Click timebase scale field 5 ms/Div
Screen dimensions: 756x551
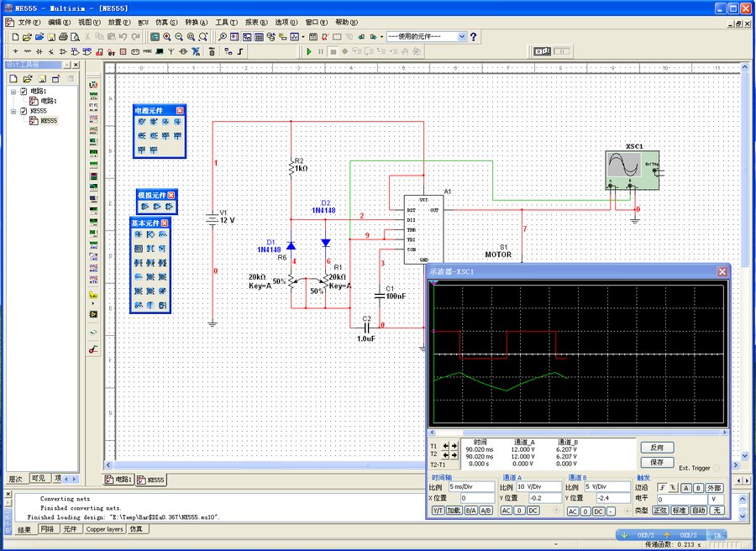pos(471,487)
